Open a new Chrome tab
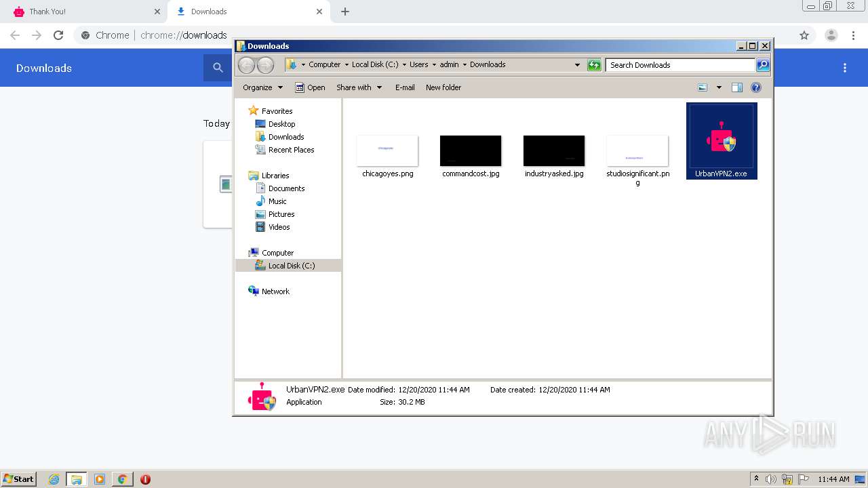Image resolution: width=868 pixels, height=488 pixels. 345,12
